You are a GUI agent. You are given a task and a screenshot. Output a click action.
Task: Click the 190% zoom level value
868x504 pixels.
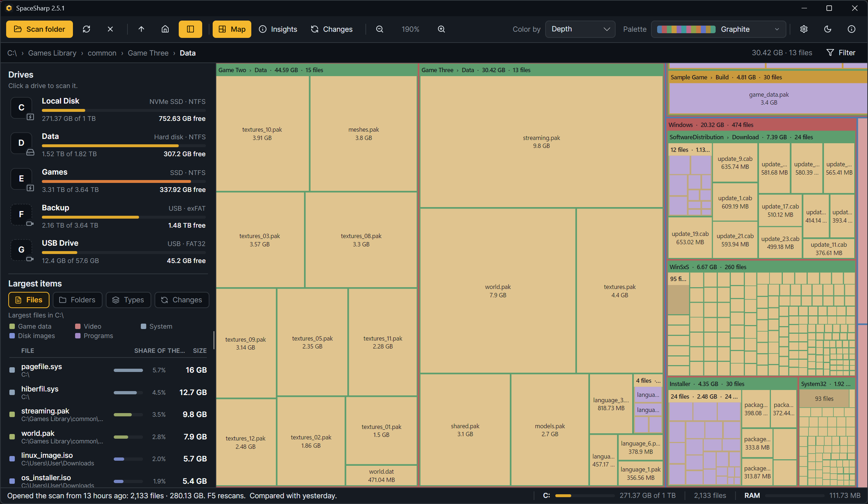coord(411,29)
